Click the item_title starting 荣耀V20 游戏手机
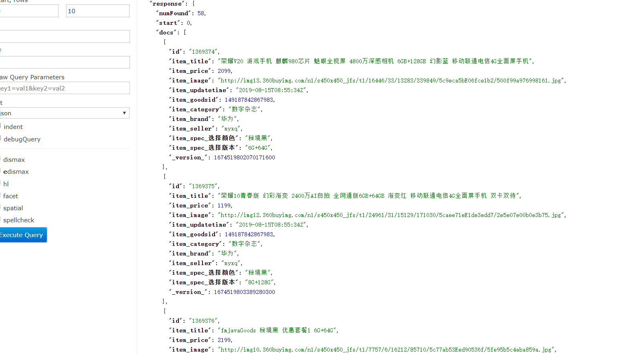The width and height of the screenshot is (644, 354). click(x=375, y=61)
